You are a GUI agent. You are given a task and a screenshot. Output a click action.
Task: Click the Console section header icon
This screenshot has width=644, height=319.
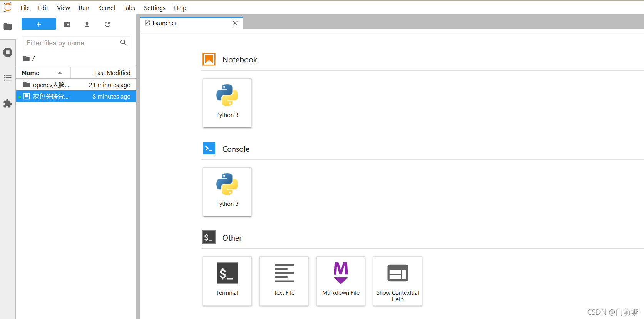tap(209, 148)
